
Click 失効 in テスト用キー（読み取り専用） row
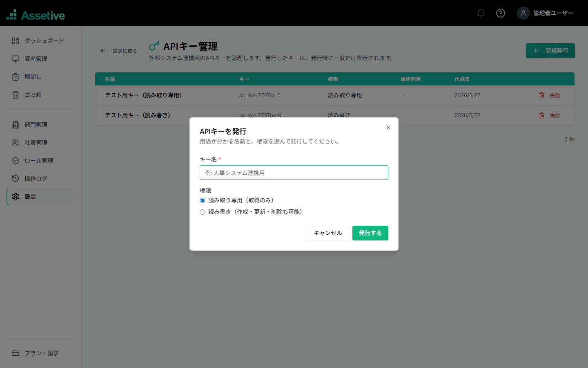pyautogui.click(x=555, y=95)
